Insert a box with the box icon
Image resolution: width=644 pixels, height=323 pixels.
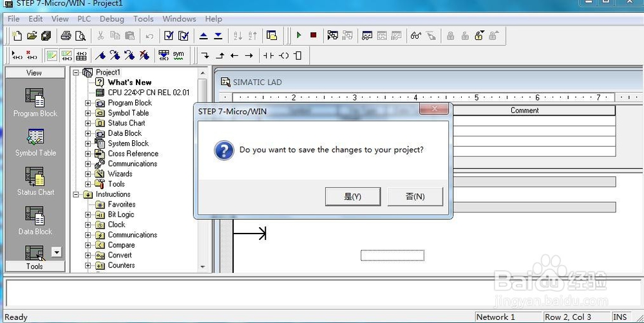click(298, 55)
